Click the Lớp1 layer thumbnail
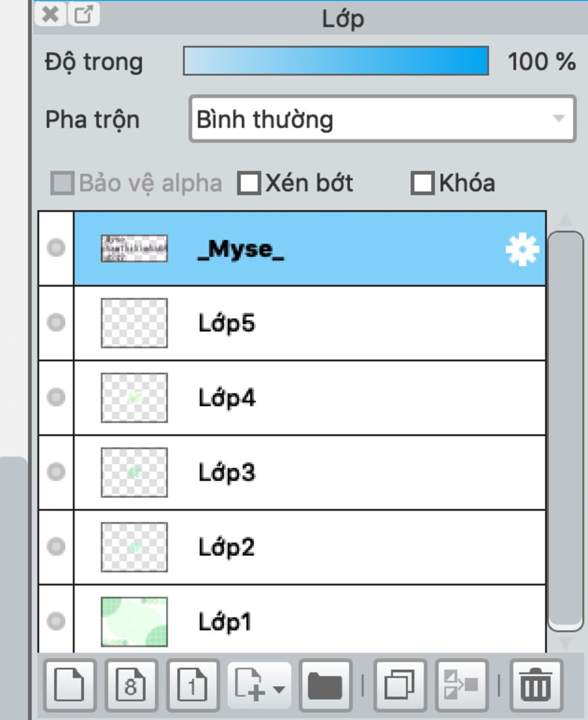Viewport: 588px width, 720px height. point(134,622)
